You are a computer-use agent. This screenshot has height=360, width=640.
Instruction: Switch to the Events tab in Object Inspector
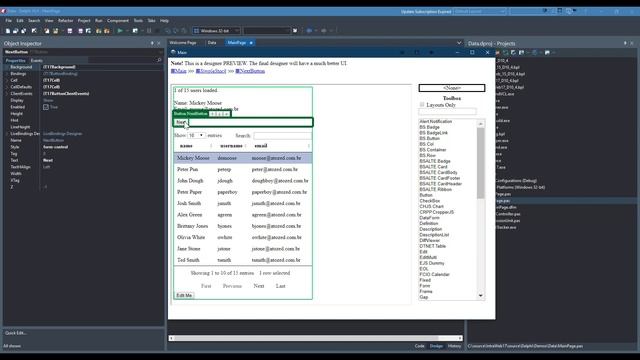coord(37,60)
